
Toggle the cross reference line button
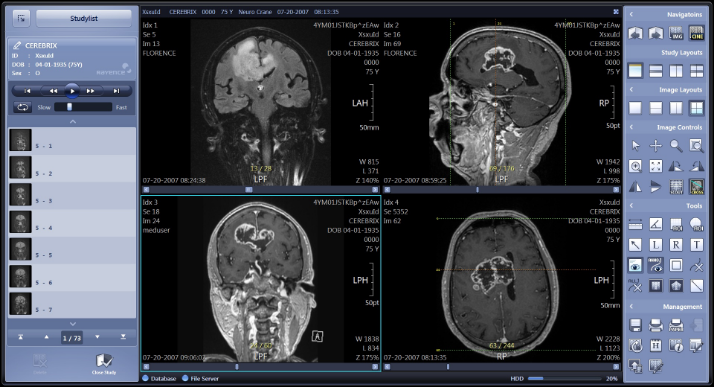point(696,187)
